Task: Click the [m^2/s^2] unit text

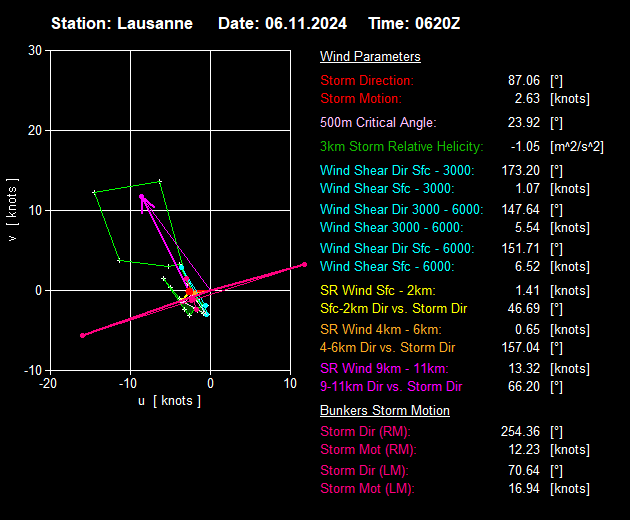Action: pos(577,146)
